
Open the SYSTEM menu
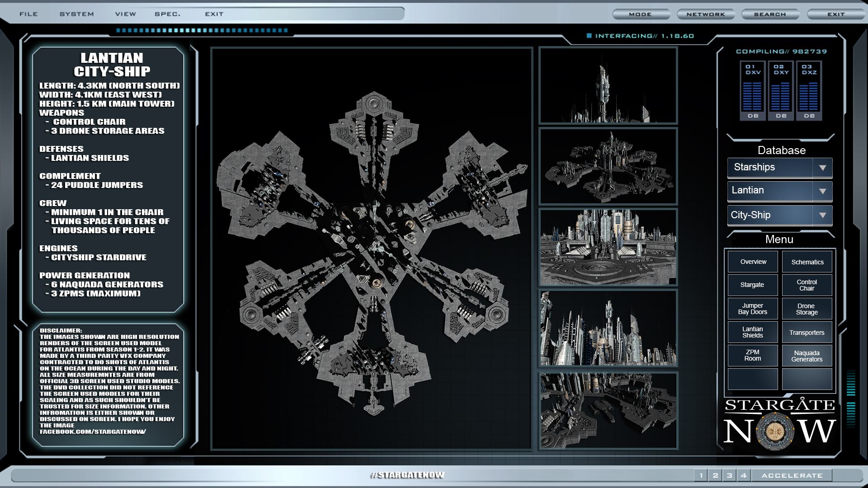pyautogui.click(x=77, y=14)
